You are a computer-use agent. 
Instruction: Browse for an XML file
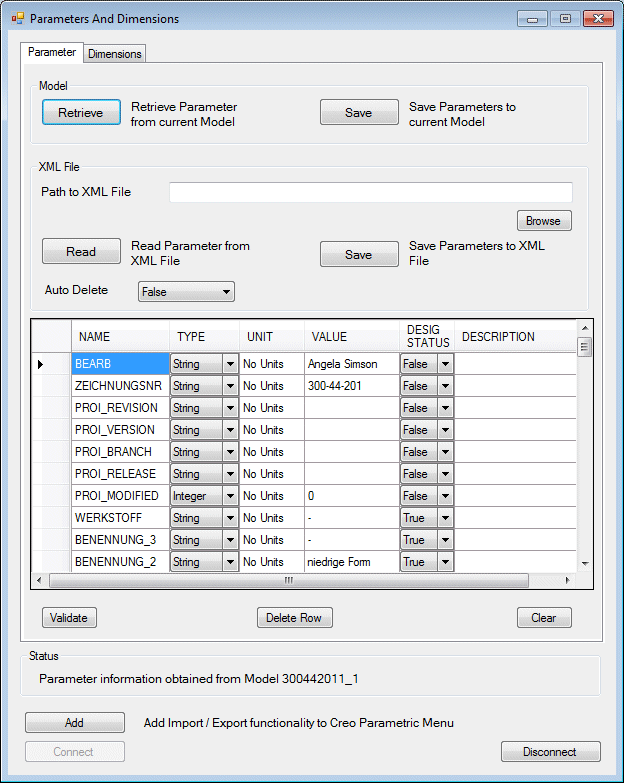(x=544, y=221)
